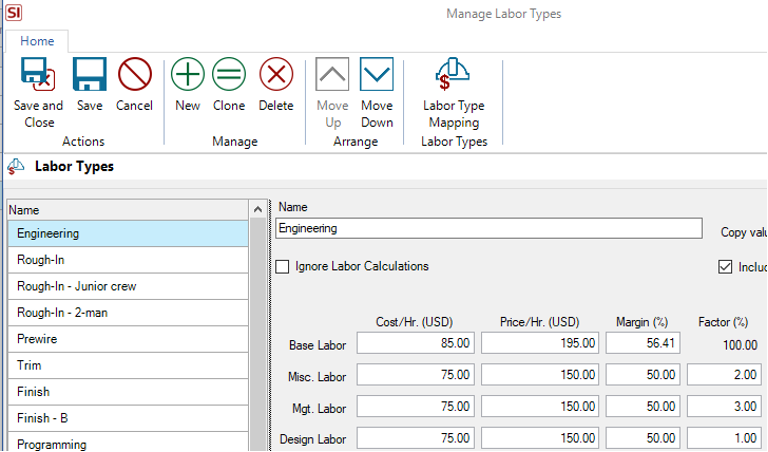Select the Trim labor type
768x452 pixels.
click(x=128, y=366)
